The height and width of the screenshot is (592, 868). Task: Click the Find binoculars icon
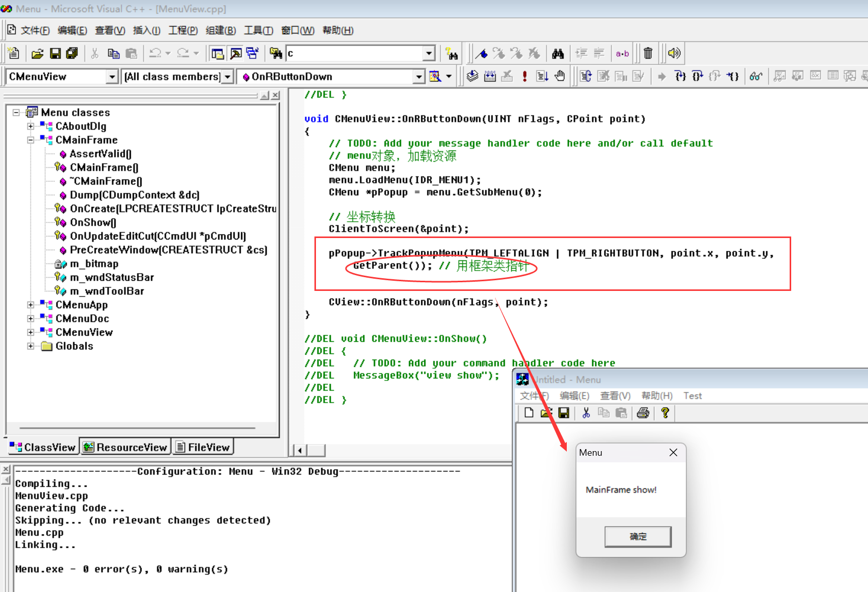(558, 53)
